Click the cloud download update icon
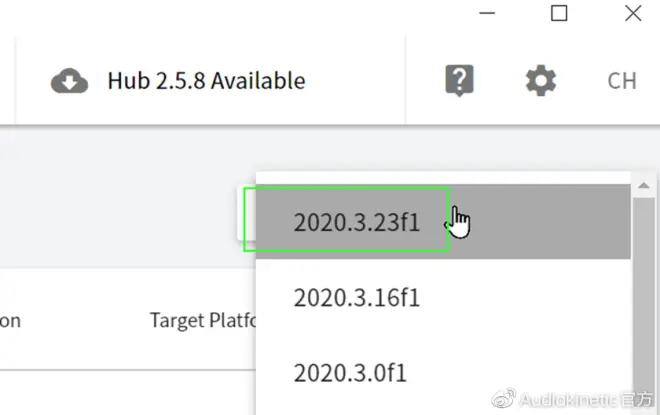 69,80
